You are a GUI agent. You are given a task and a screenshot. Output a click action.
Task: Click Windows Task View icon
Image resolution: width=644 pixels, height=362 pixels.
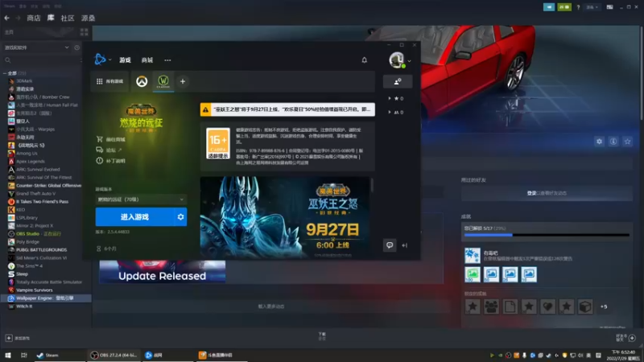24,355
